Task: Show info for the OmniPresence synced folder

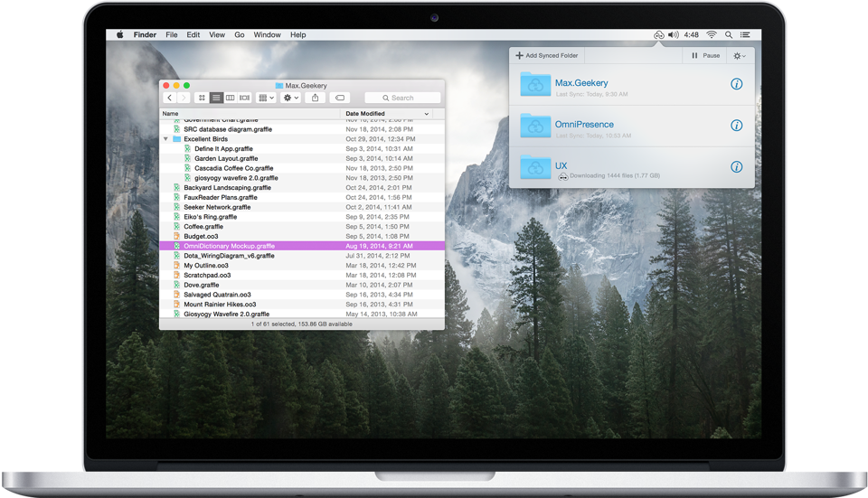Action: pyautogui.click(x=736, y=126)
